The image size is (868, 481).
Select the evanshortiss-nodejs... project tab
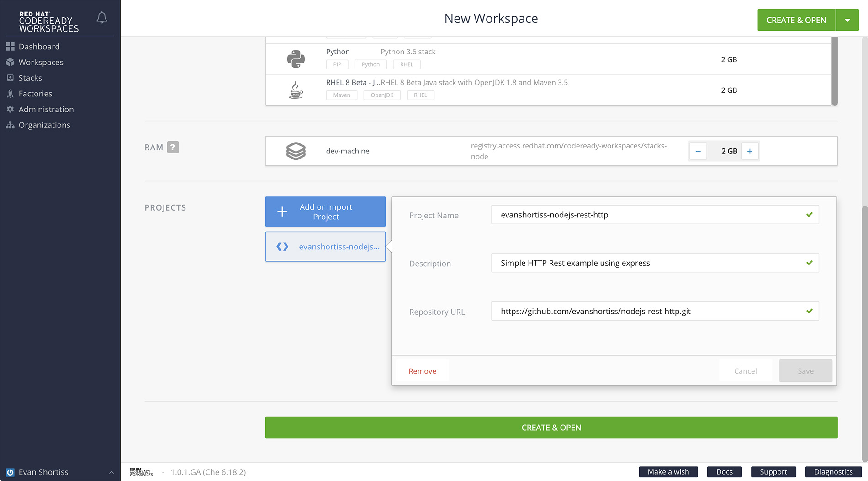(x=325, y=247)
